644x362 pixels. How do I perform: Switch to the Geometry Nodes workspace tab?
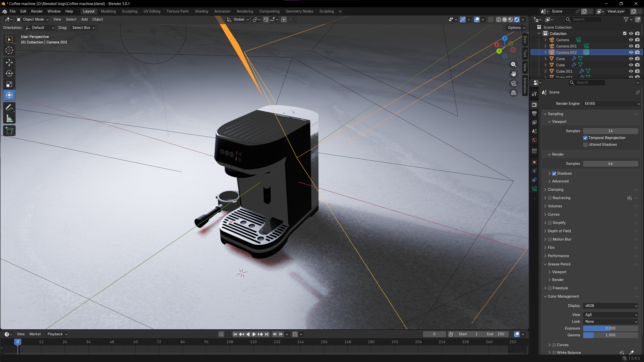[299, 11]
